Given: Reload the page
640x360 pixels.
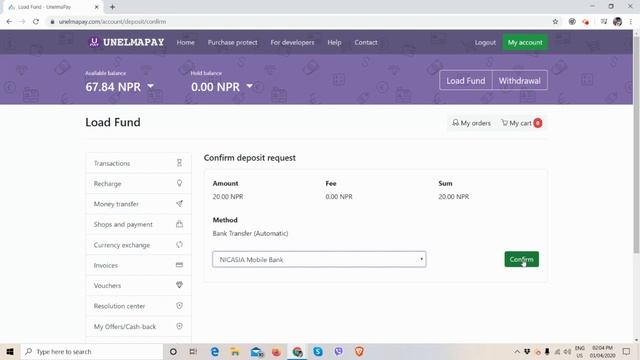Looking at the screenshot, I should tap(36, 22).
